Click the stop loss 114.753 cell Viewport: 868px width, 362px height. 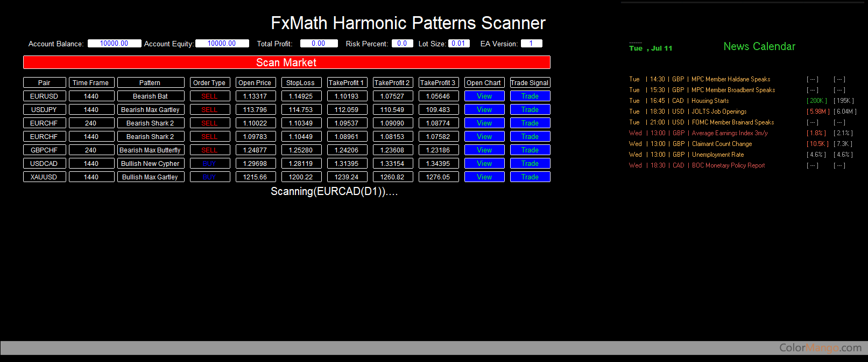(301, 109)
